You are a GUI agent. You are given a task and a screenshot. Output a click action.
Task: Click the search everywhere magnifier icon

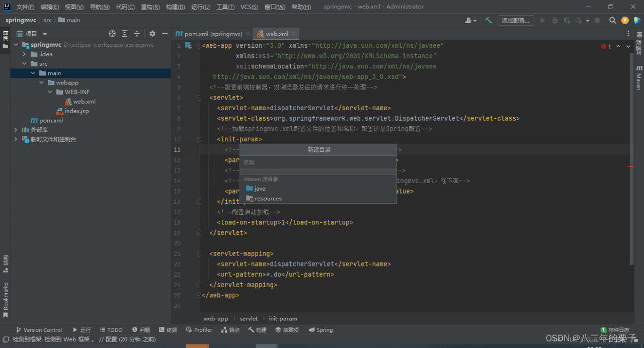click(612, 21)
